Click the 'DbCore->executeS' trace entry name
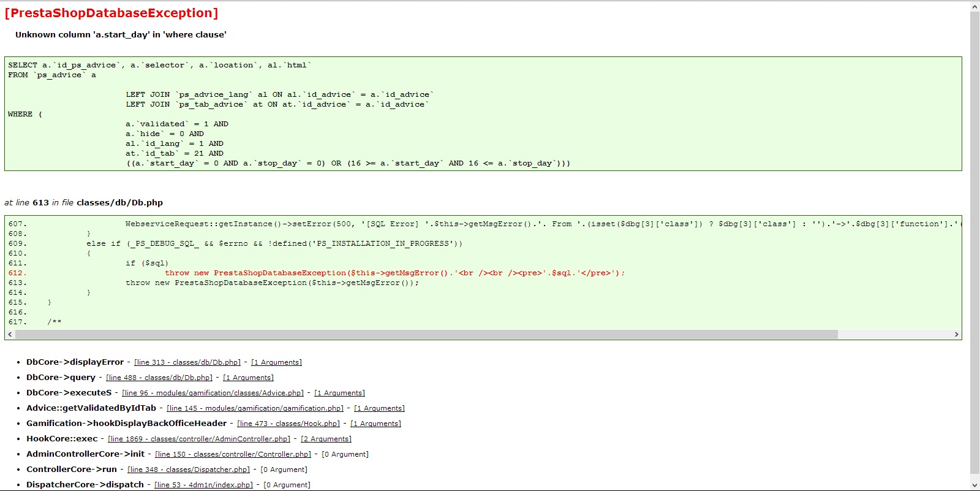Image resolution: width=980 pixels, height=491 pixels. click(69, 393)
